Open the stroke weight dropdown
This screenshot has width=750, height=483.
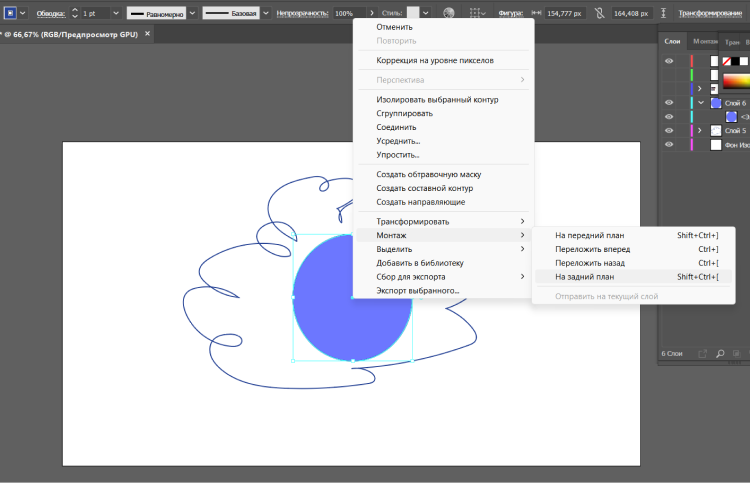point(116,13)
